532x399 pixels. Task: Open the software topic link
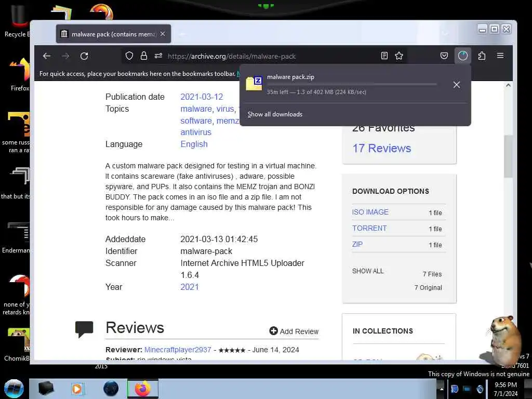(196, 121)
